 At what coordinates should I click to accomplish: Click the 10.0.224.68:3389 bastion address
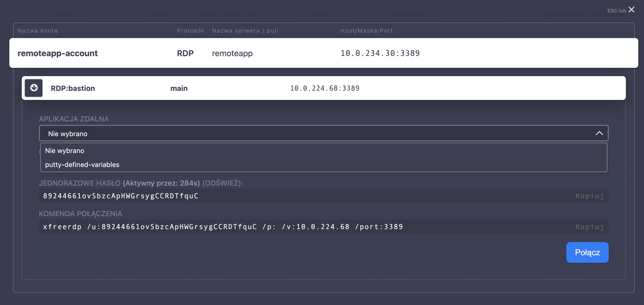pos(325,88)
